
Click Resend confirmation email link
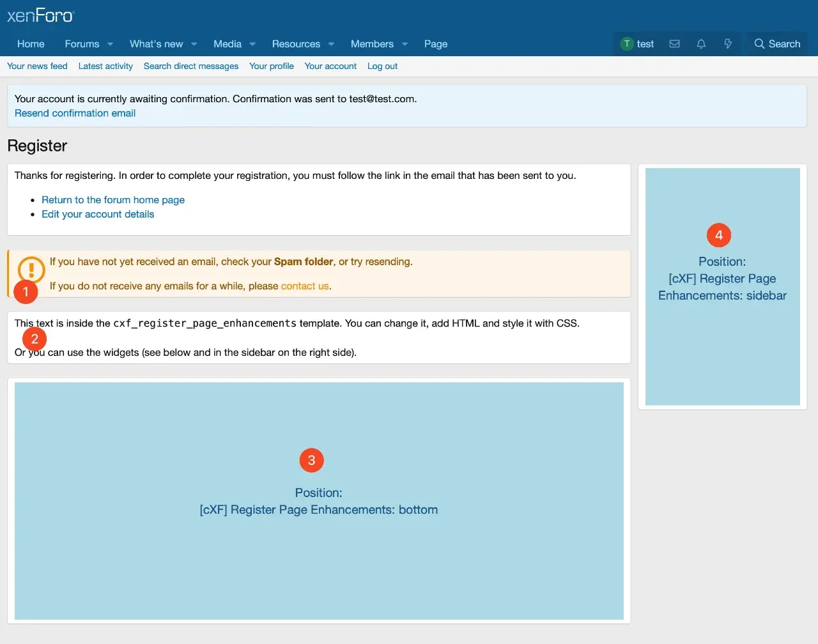75,113
